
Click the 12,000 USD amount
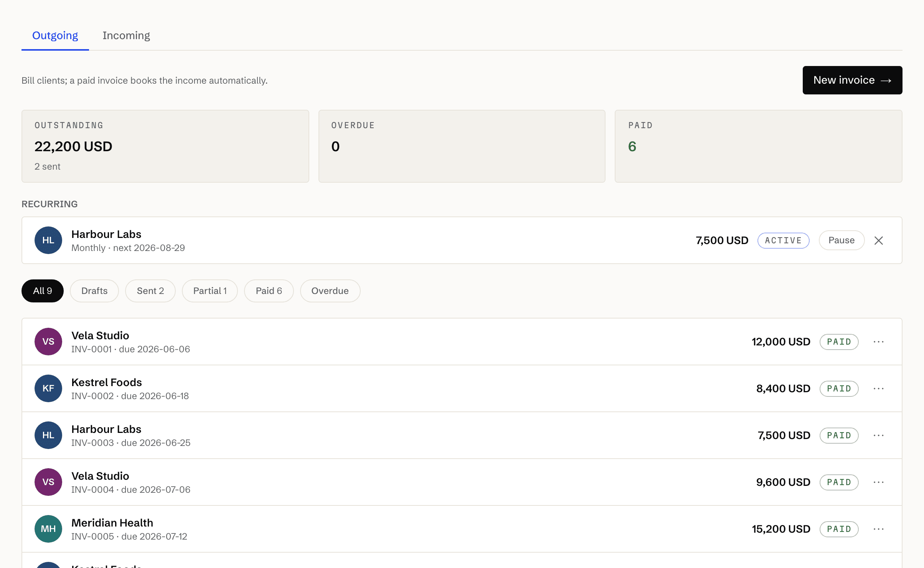pos(781,342)
